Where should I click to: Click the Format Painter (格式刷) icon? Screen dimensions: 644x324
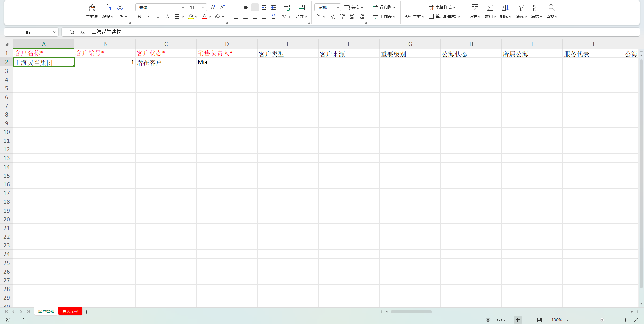pos(92,8)
